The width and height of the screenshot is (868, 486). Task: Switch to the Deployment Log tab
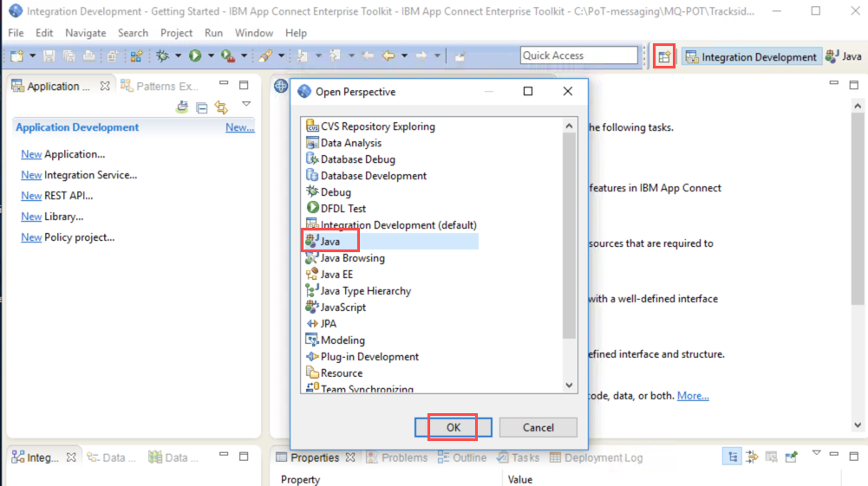tap(597, 457)
